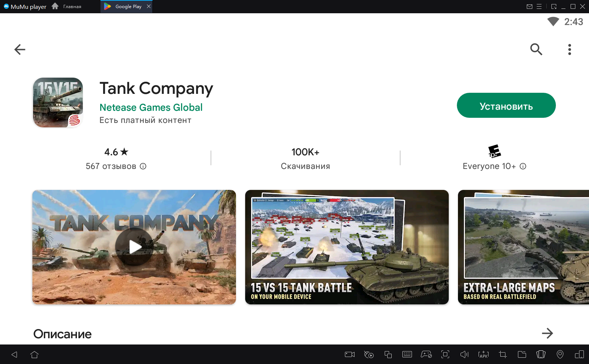Adjust the emulator volume
Screen dimensions: 589x364
(x=464, y=354)
